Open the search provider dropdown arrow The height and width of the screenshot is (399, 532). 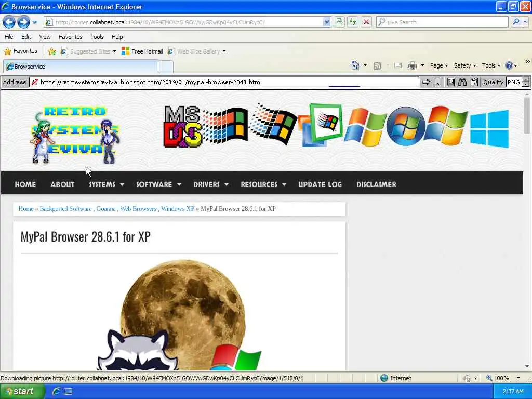[x=525, y=22]
